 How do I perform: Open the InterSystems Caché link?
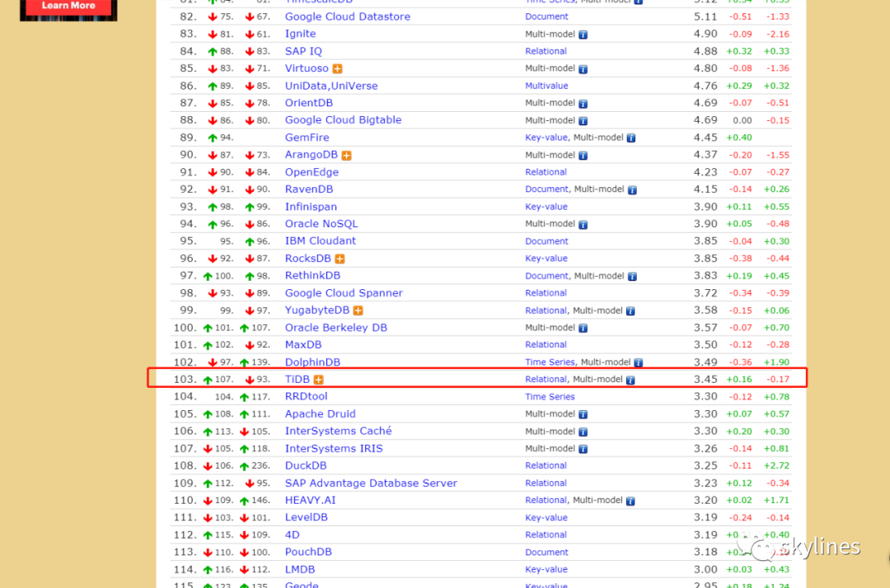tap(339, 431)
